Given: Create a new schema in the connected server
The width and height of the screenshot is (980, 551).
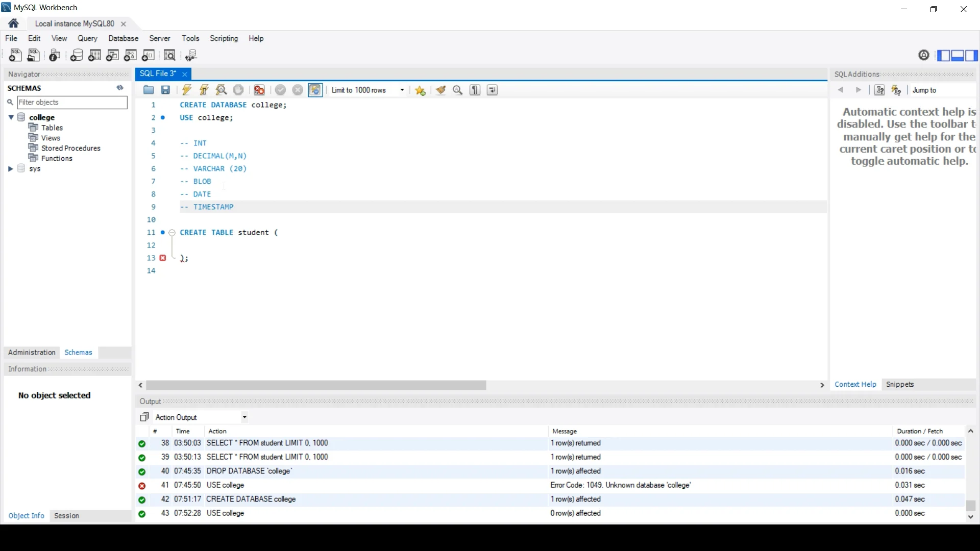Looking at the screenshot, I should pyautogui.click(x=77, y=55).
